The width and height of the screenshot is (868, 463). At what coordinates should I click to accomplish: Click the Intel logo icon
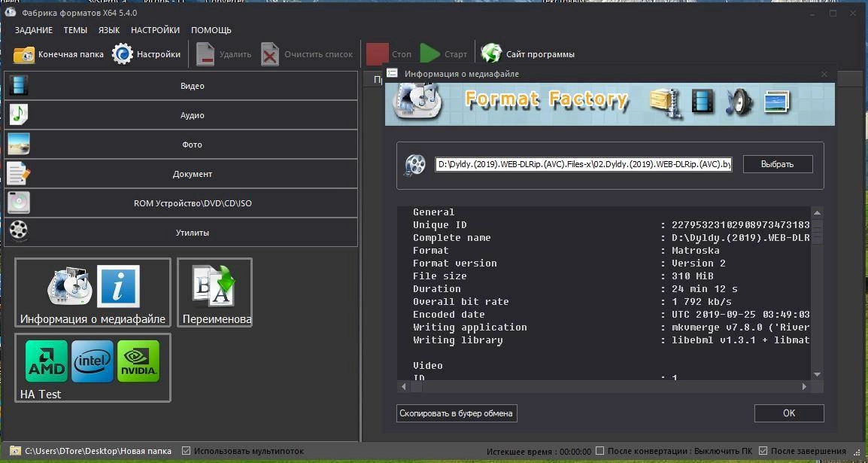[x=93, y=361]
